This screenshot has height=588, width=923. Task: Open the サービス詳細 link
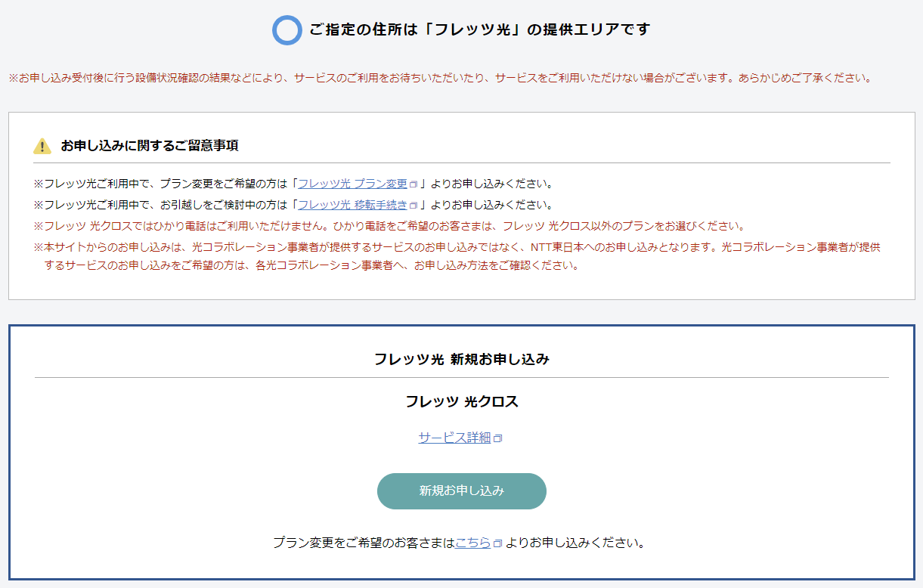[454, 438]
